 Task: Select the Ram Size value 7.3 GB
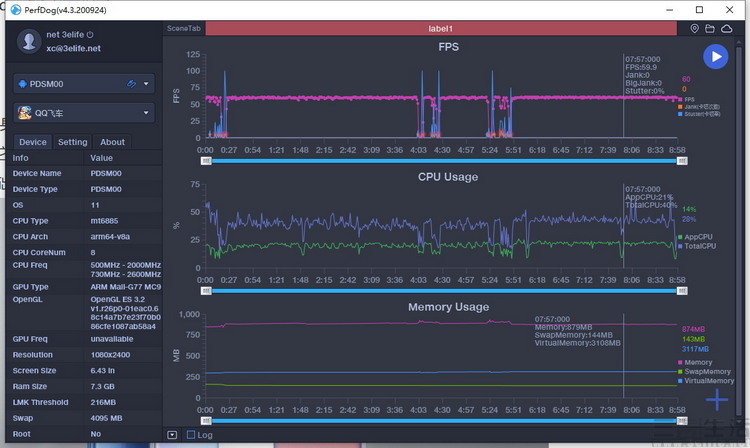pyautogui.click(x=102, y=386)
